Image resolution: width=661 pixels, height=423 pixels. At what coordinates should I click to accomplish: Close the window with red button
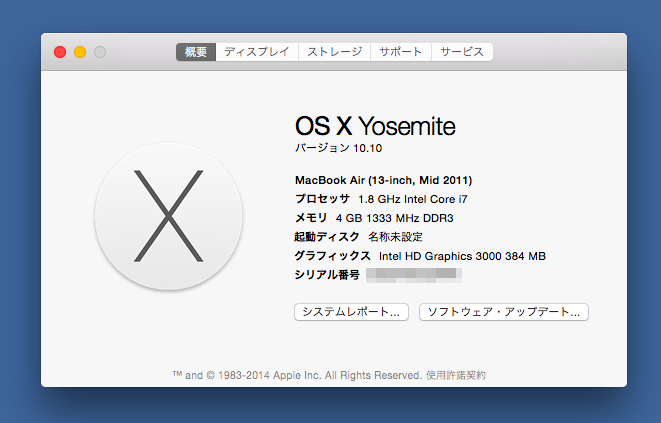coord(60,52)
